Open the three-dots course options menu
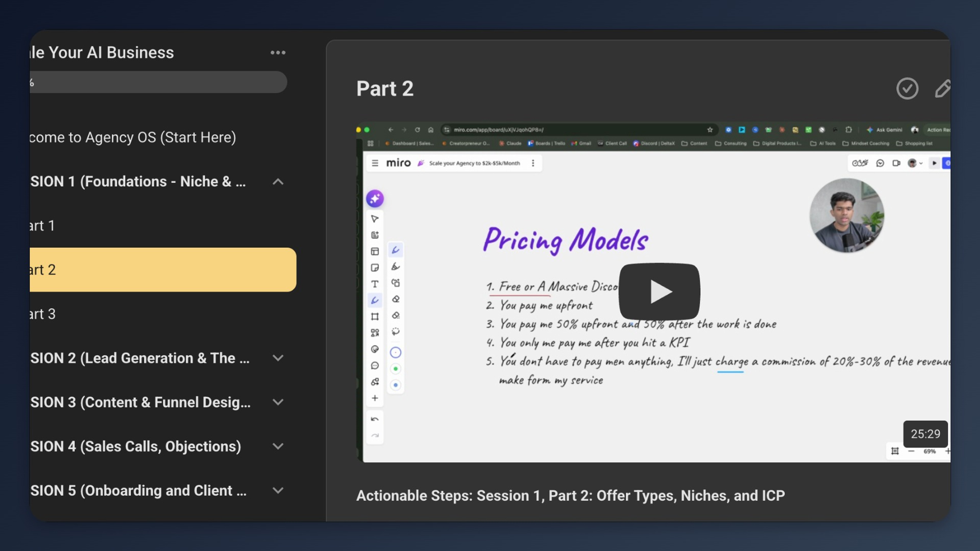This screenshot has height=551, width=980. pyautogui.click(x=278, y=53)
